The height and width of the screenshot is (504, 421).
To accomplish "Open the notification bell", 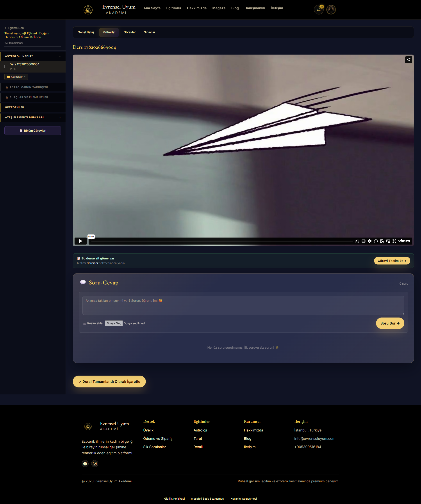I will point(319,10).
